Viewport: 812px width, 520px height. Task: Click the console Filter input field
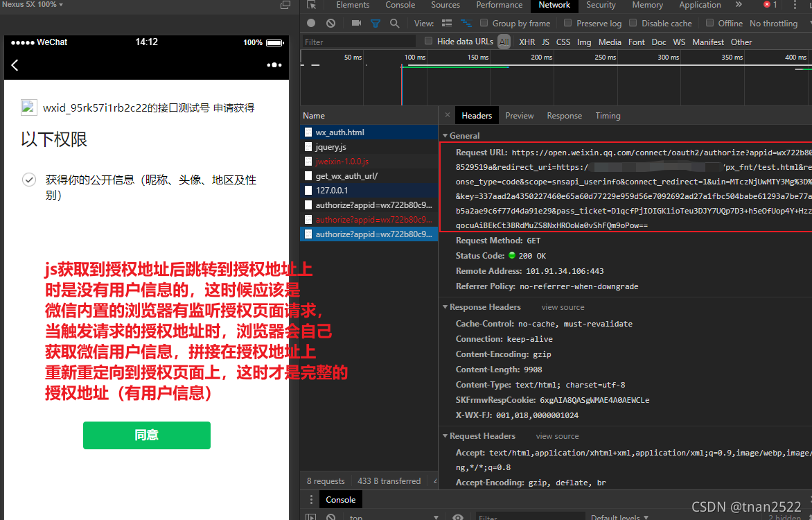coord(530,517)
